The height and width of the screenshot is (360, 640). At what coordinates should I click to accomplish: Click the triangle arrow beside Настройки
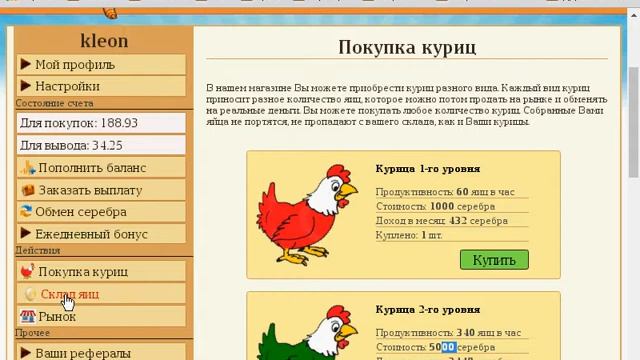tap(26, 85)
